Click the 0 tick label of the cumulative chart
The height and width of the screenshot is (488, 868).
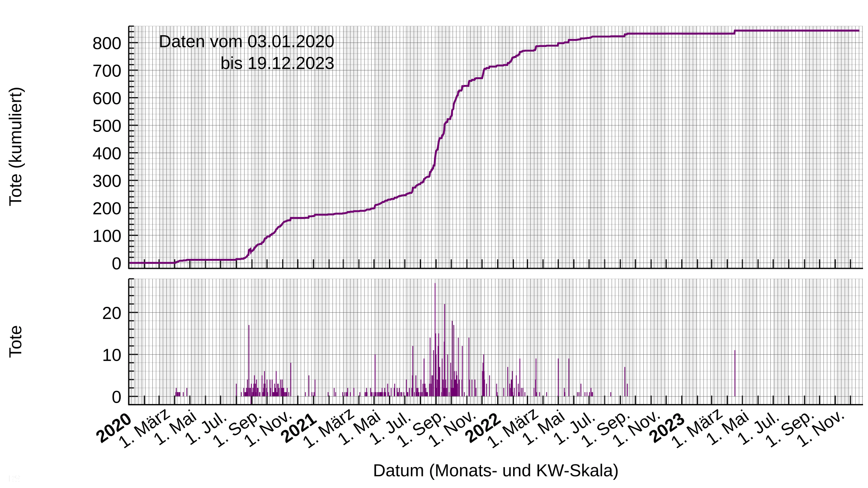click(x=116, y=264)
